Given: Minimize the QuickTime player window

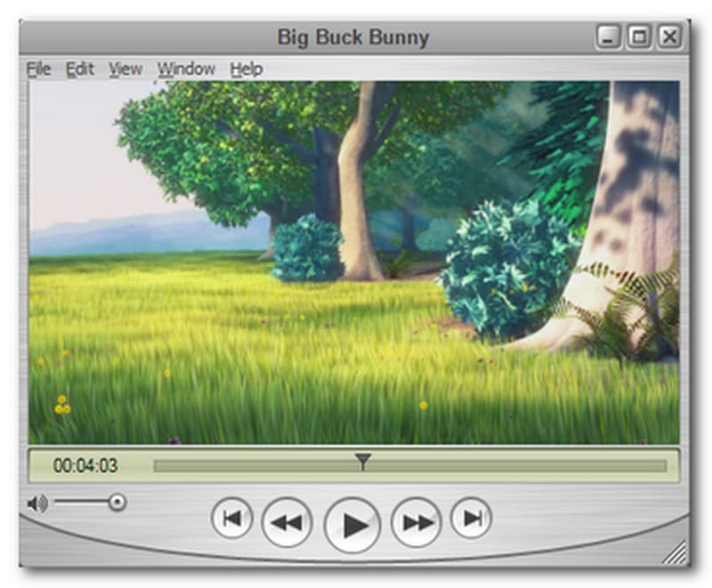Looking at the screenshot, I should 608,36.
